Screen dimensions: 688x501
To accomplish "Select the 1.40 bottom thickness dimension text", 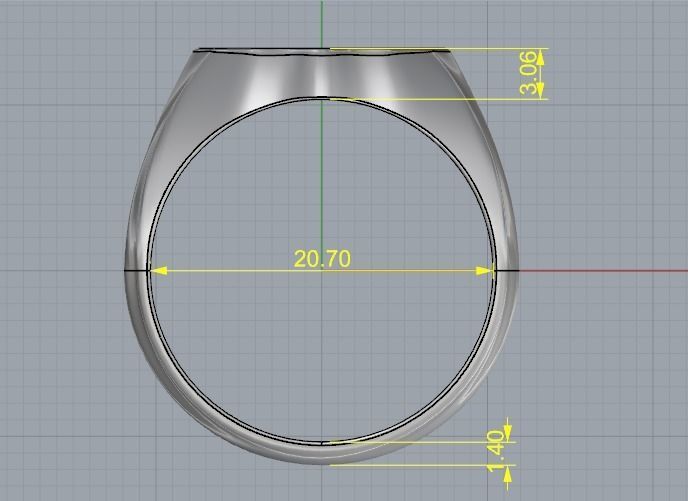I will pos(496,451).
